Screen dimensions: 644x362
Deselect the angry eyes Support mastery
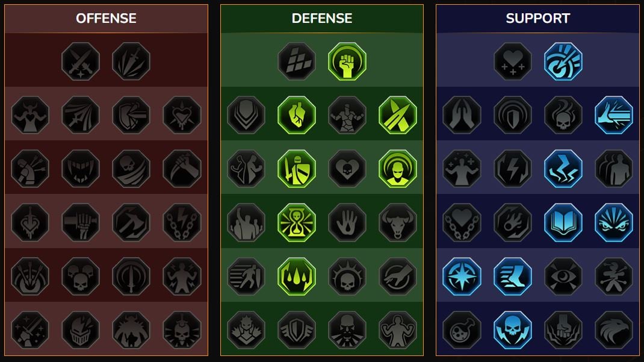(614, 222)
